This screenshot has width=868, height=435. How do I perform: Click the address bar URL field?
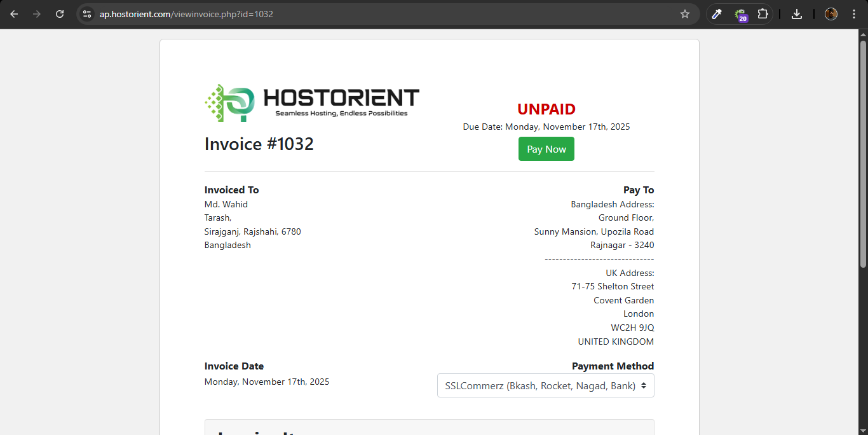coord(381,14)
